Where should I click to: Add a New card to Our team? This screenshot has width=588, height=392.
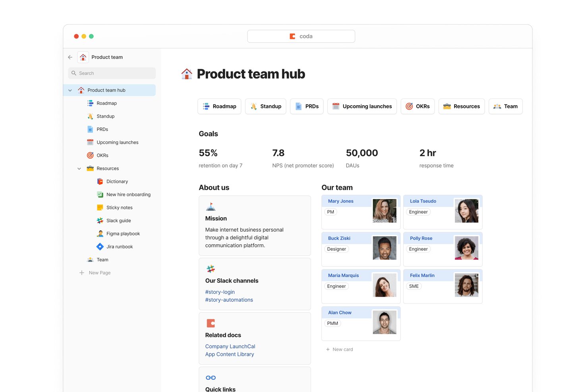coord(340,350)
